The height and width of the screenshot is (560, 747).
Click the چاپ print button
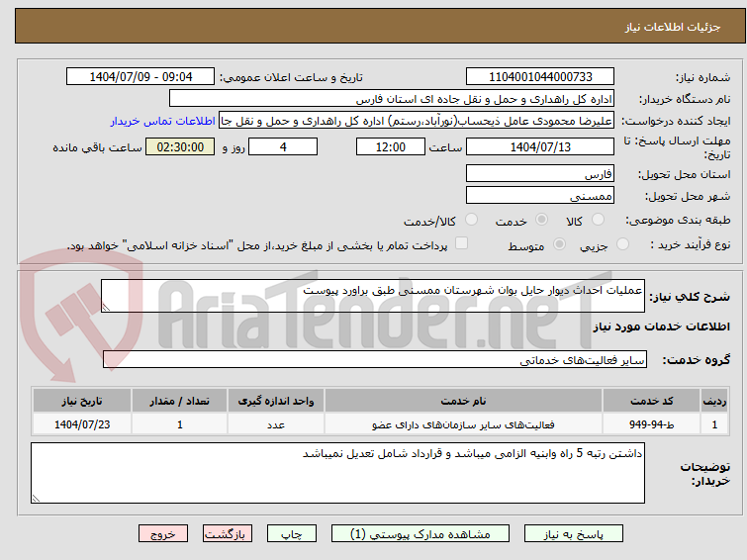292,534
